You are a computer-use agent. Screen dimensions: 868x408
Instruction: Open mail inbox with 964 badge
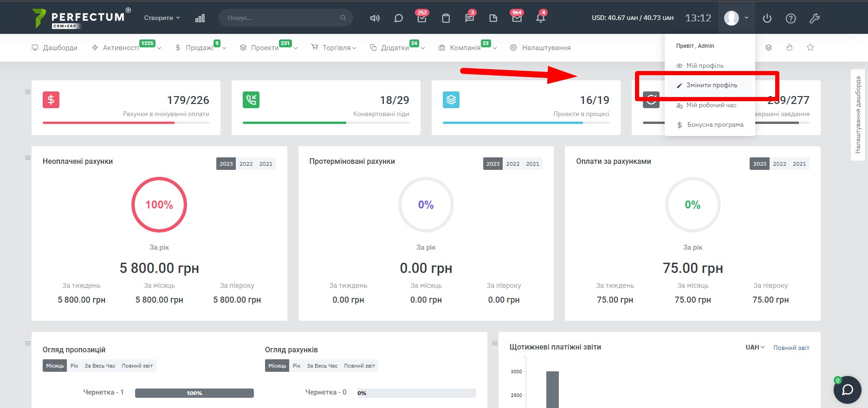[x=517, y=18]
